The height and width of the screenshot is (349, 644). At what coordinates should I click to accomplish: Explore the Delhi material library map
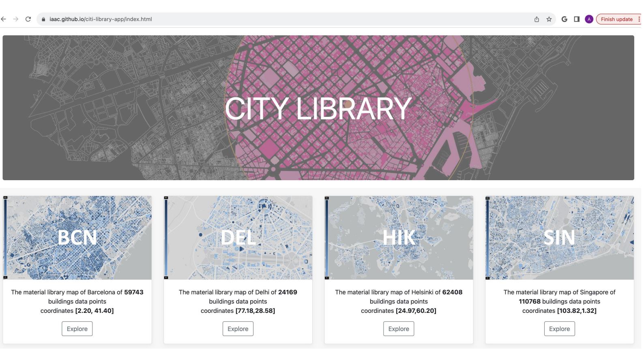coord(238,329)
